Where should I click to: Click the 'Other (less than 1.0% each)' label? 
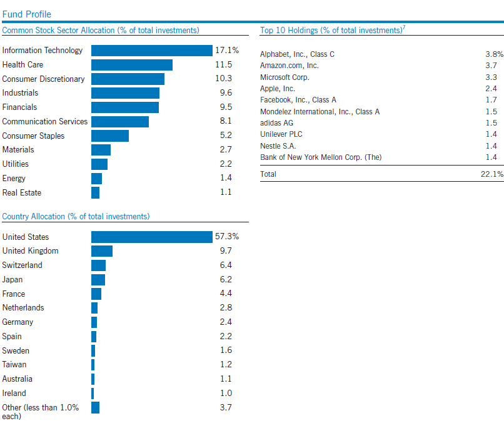point(41,412)
